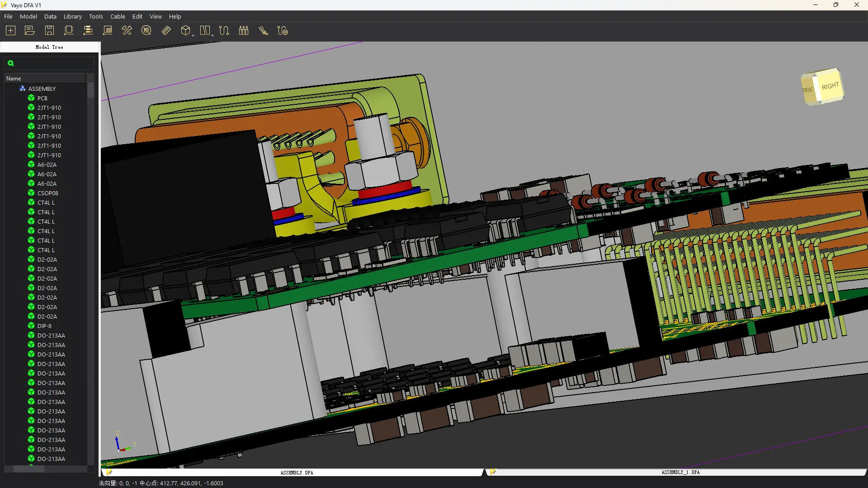Image resolution: width=868 pixels, height=488 pixels.
Task: Click the crossed hammer and wrench icon
Action: [x=127, y=31]
